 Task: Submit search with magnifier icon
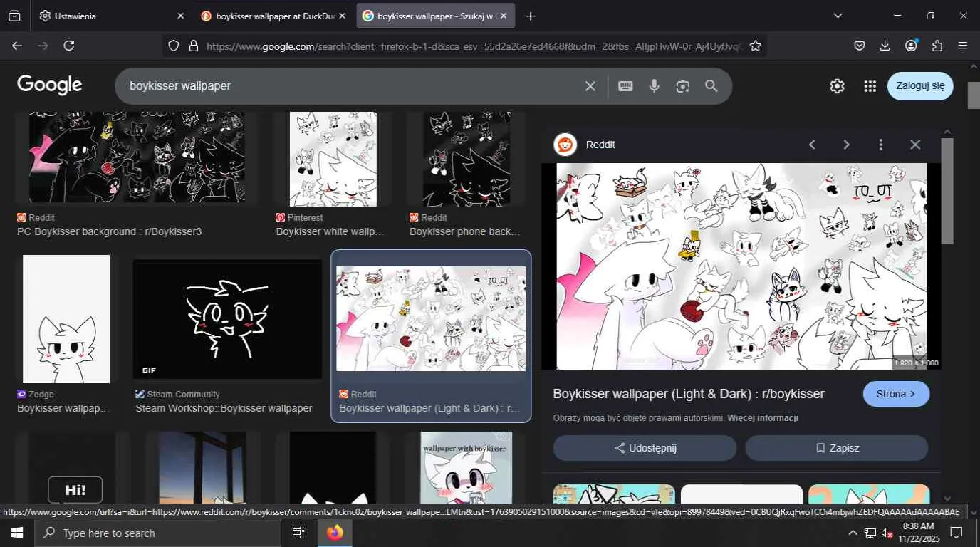point(711,86)
